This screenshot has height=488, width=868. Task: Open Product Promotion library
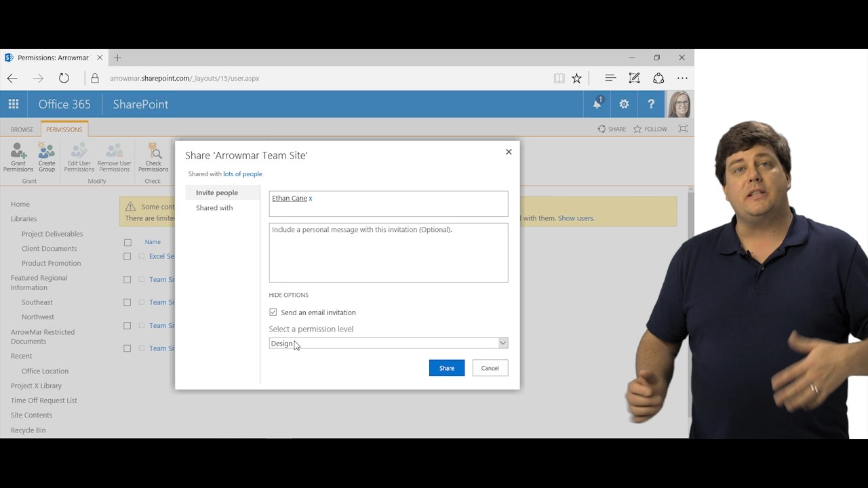point(51,263)
